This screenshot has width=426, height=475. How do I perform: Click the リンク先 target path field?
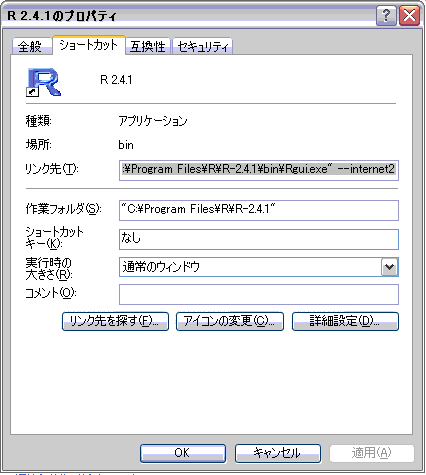[259, 170]
